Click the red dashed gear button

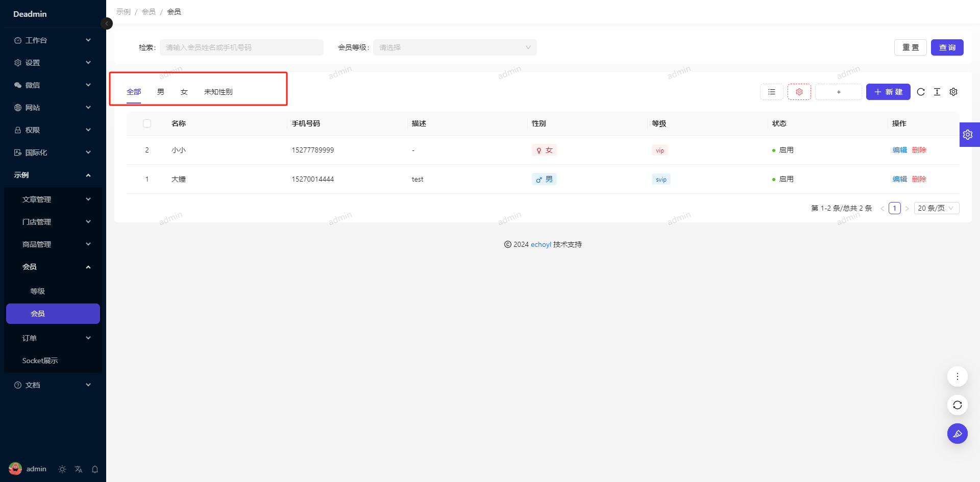799,92
